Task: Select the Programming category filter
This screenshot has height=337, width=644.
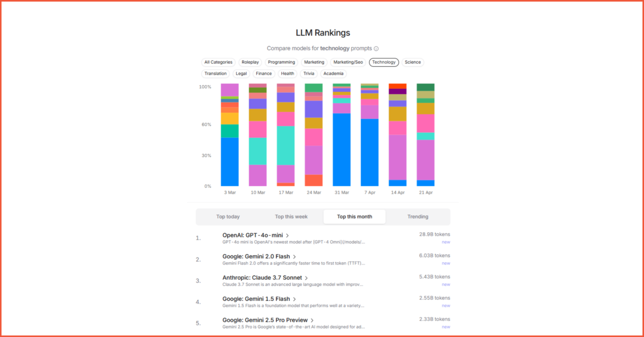Action: click(281, 62)
